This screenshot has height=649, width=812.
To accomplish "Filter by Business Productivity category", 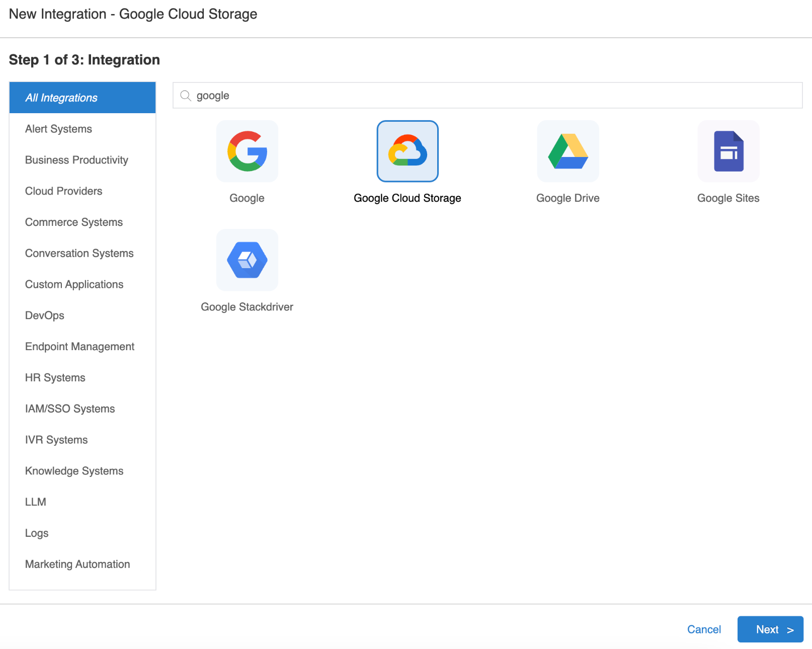I will coord(83,160).
